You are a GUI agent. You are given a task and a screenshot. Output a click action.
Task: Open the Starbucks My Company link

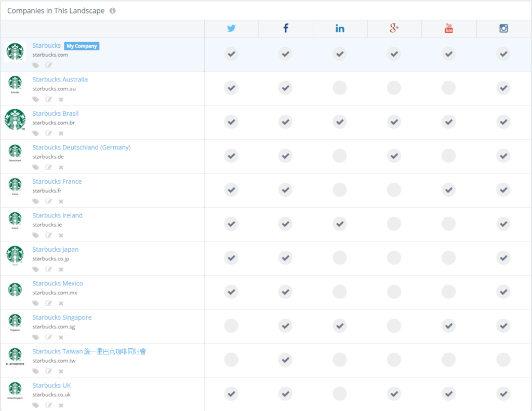click(x=46, y=45)
